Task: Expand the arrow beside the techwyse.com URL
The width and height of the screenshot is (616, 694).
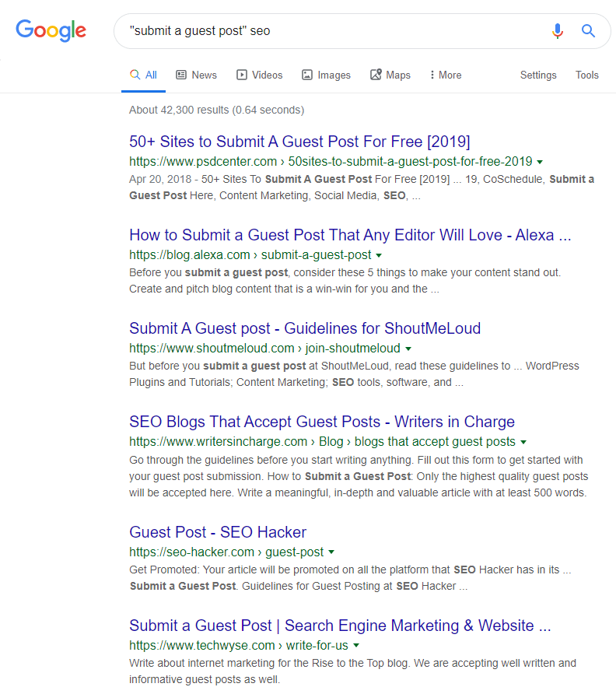Action: (356, 645)
